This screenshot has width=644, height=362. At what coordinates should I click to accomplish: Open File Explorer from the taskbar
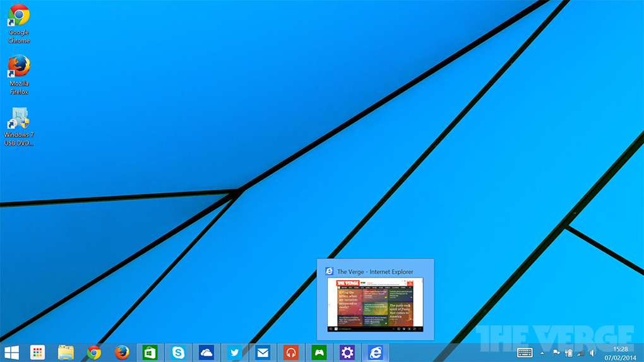tap(66, 353)
